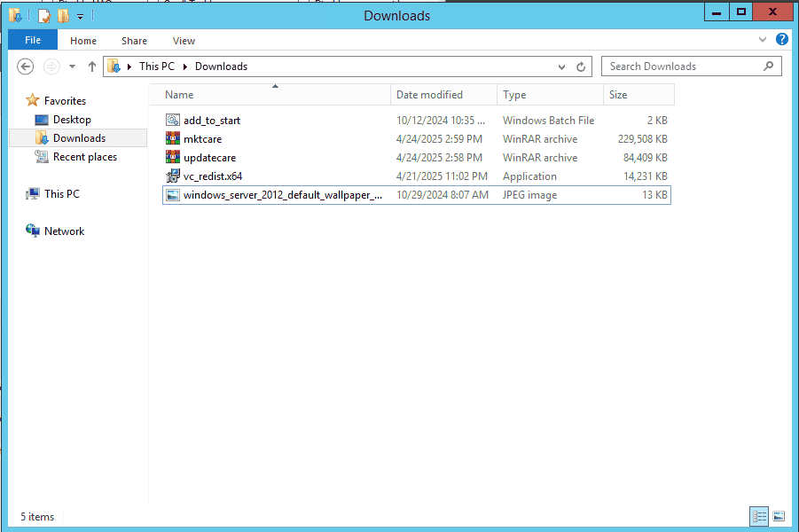799x532 pixels.
Task: Expand the arrow between This PC and Downloads
Action: (185, 66)
